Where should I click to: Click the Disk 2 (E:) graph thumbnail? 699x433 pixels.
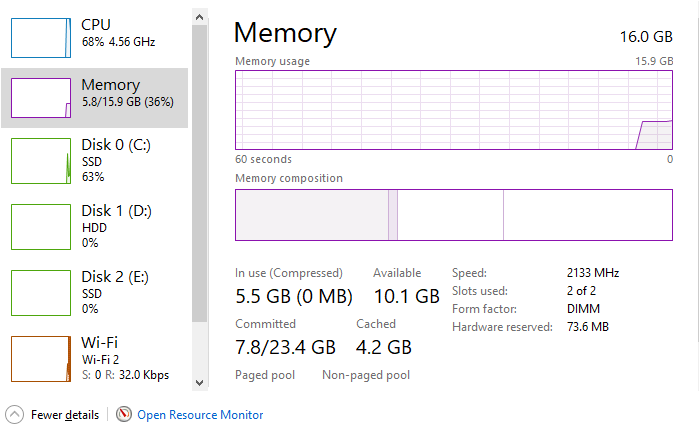pyautogui.click(x=40, y=292)
